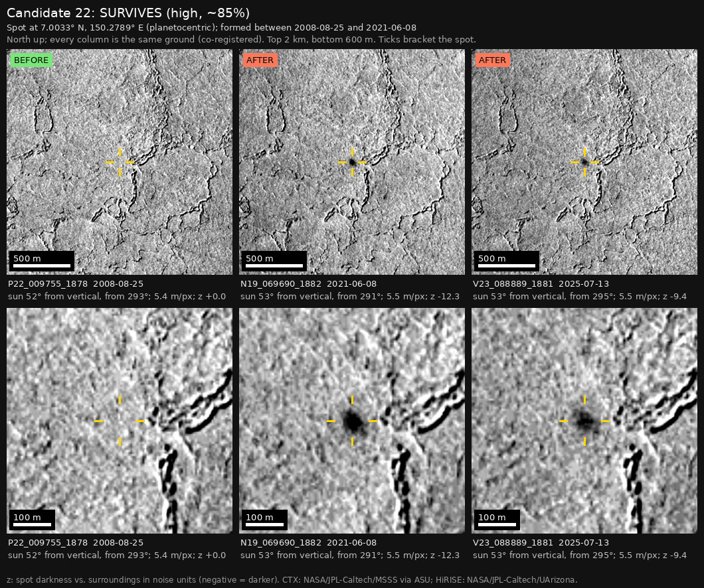This screenshot has width=704, height=588.
Task: Open the bottom 2025-07-13 600 m zoom image
Action: click(584, 421)
